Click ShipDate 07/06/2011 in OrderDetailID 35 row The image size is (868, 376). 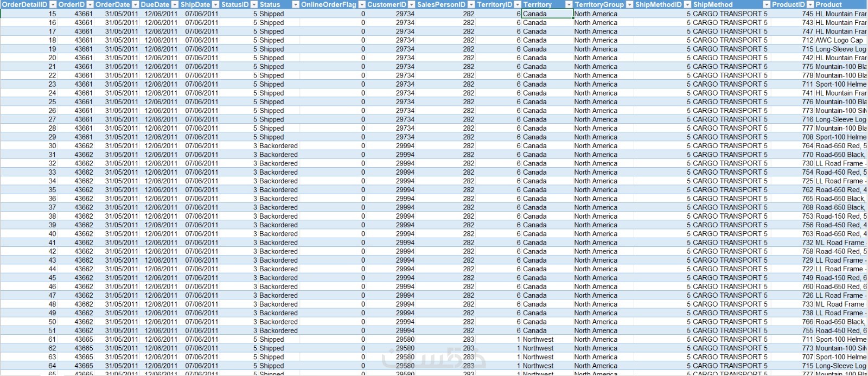pos(202,189)
